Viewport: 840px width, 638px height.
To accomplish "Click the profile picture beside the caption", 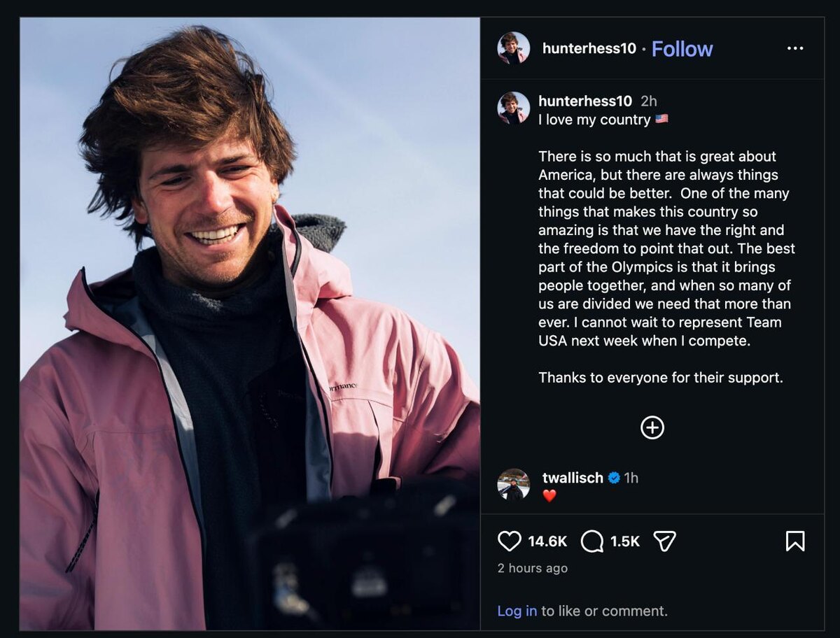I will pyautogui.click(x=513, y=108).
